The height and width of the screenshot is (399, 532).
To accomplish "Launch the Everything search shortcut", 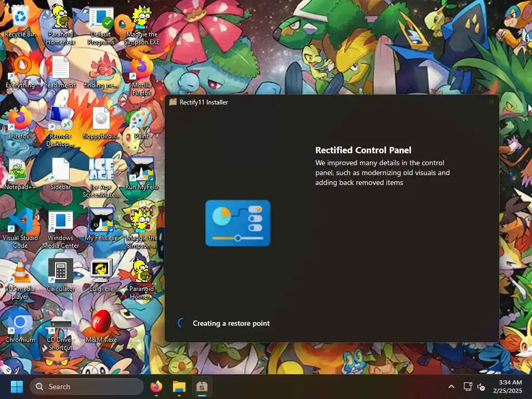I will pyautogui.click(x=20, y=72).
